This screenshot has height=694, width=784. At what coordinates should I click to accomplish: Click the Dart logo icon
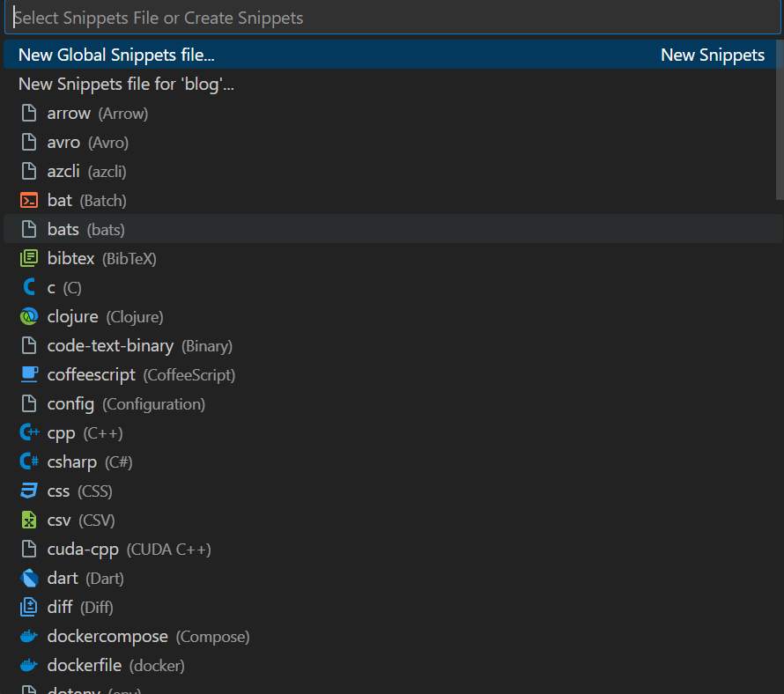tap(29, 578)
